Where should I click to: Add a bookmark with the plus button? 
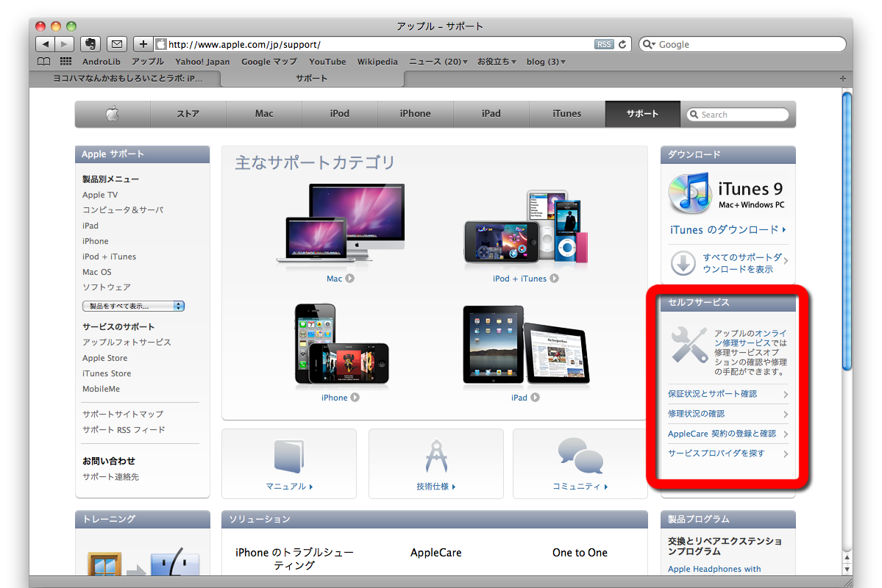coord(143,44)
